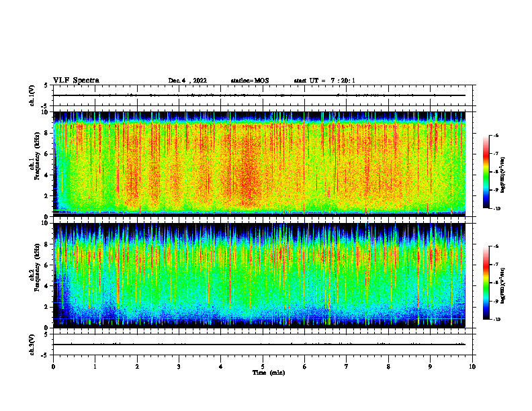Click the "VLF Spectra" plot title
This screenshot has width=532, height=411.
(x=76, y=81)
